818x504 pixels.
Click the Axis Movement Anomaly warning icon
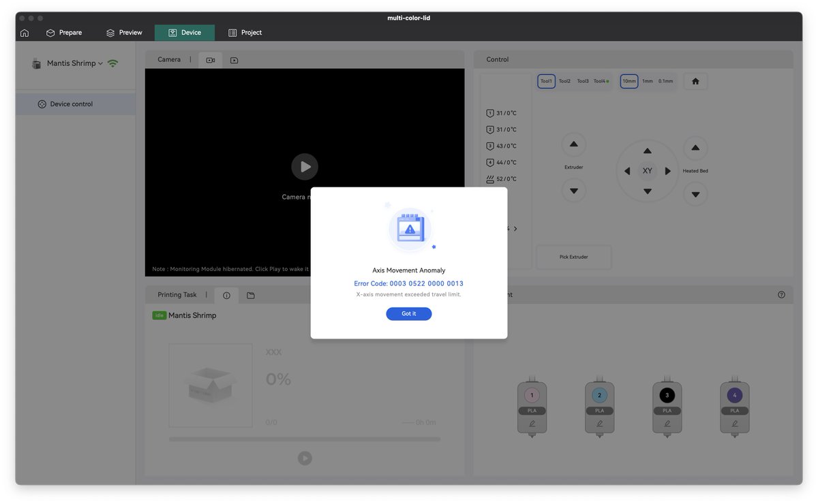410,229
